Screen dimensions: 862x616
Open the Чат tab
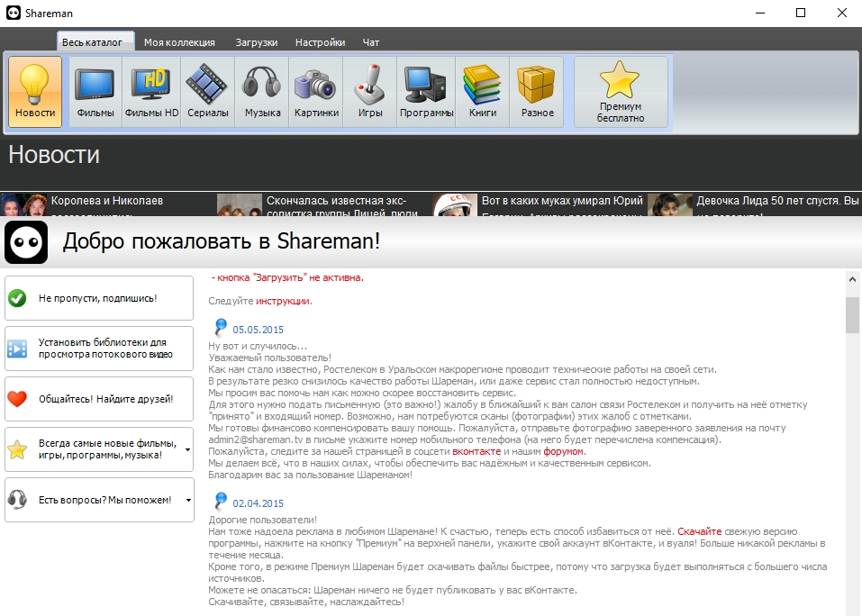[371, 42]
